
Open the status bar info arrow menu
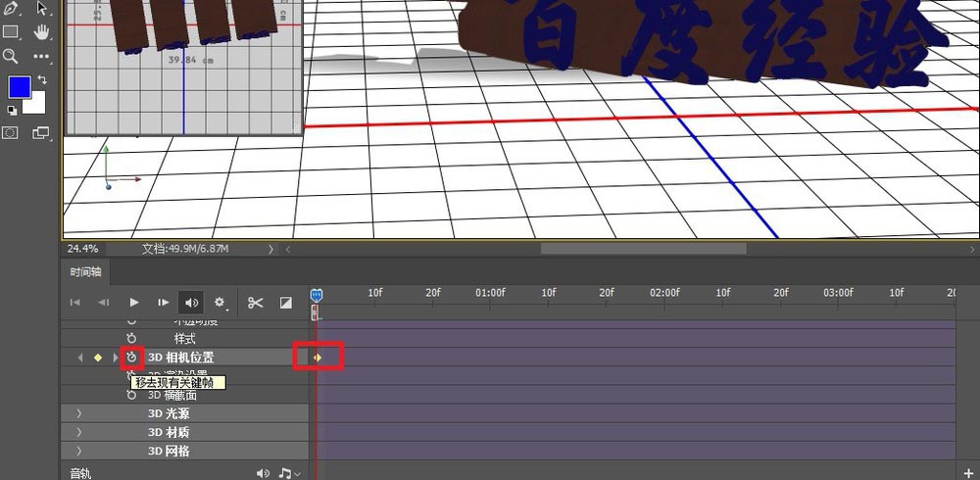(270, 249)
